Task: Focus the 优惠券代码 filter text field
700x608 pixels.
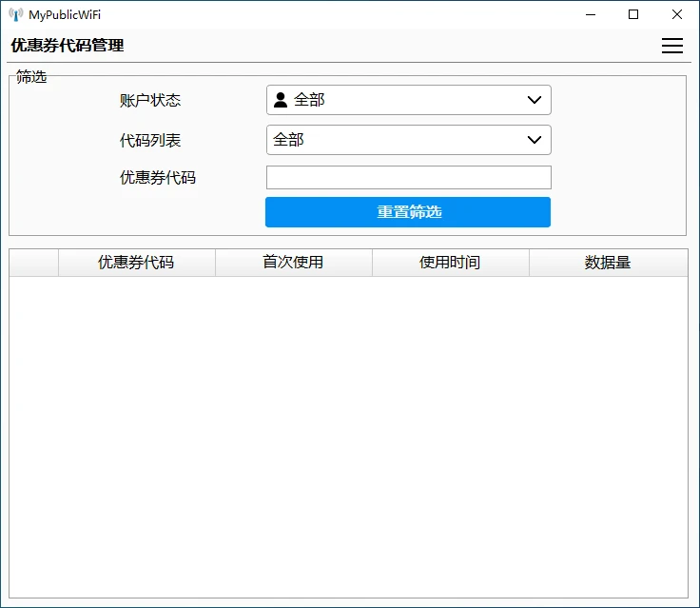Action: (408, 178)
